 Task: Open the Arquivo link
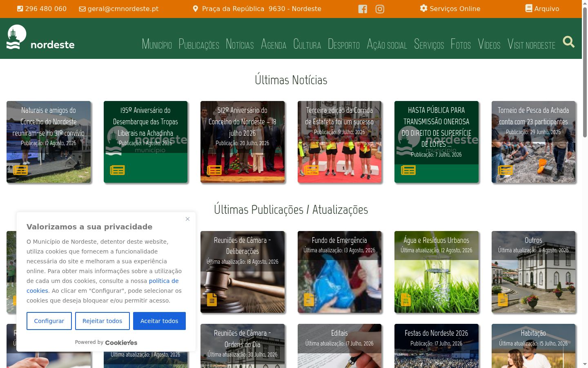pyautogui.click(x=547, y=9)
